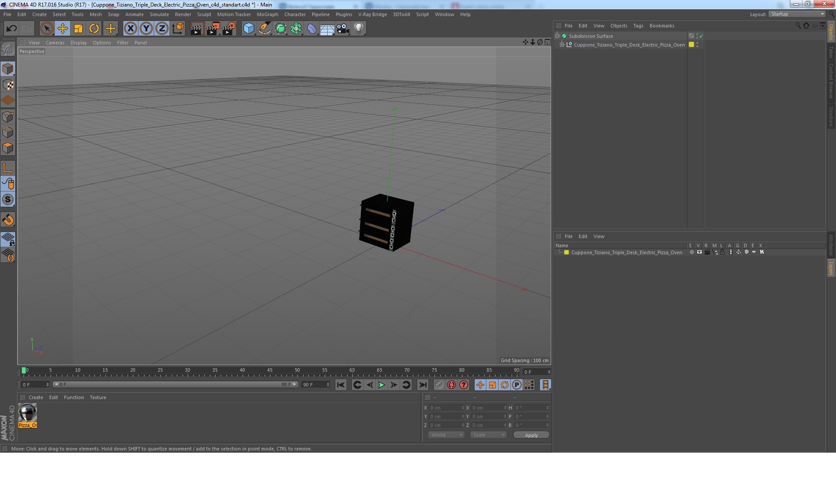Toggle Subdivision Surface enable checkmark
This screenshot has height=504, width=836.
(701, 36)
